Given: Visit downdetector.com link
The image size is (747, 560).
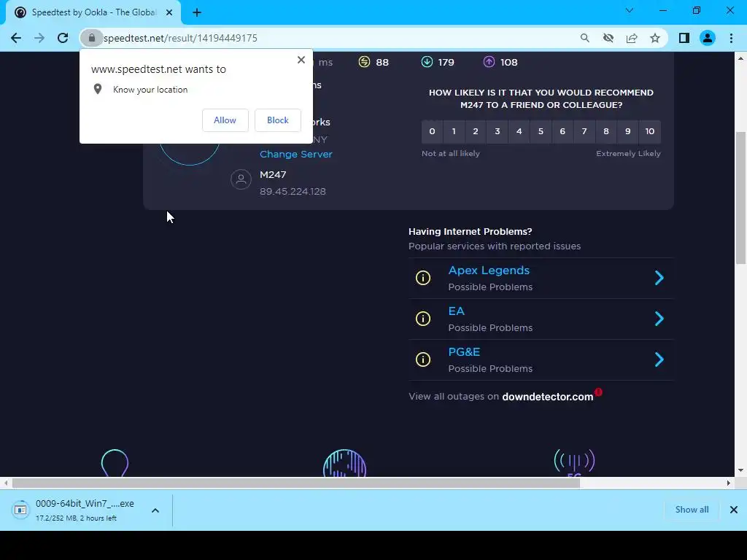Looking at the screenshot, I should (x=547, y=397).
